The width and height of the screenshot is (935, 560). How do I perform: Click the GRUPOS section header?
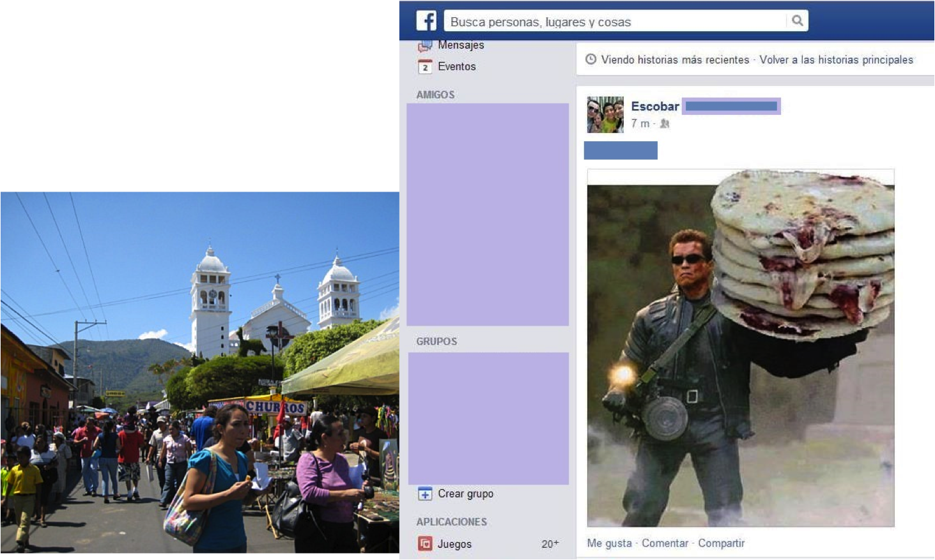point(437,342)
